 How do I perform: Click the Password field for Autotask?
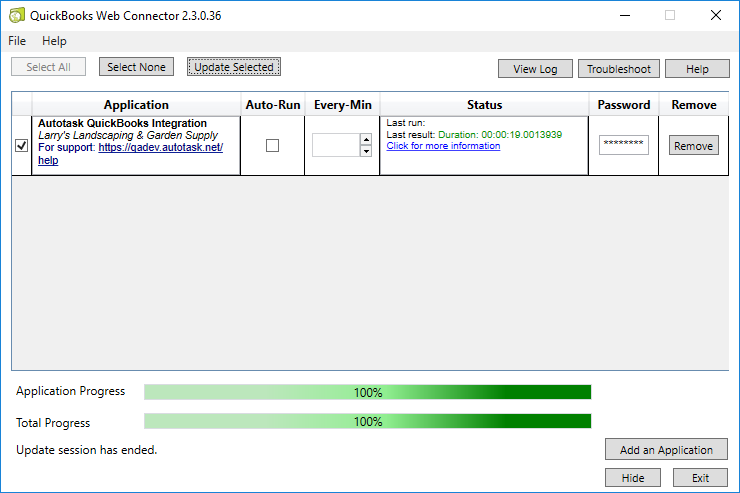tap(623, 145)
